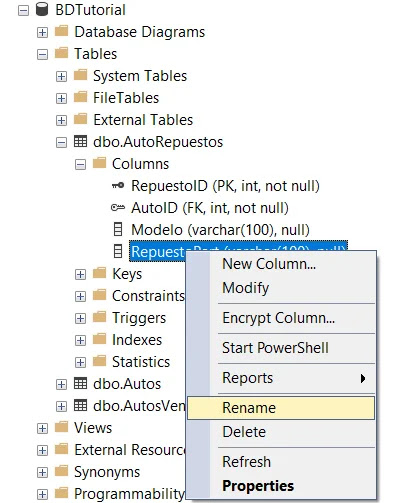Click the Synonyms folder icon
412x503 pixels.
click(61, 471)
